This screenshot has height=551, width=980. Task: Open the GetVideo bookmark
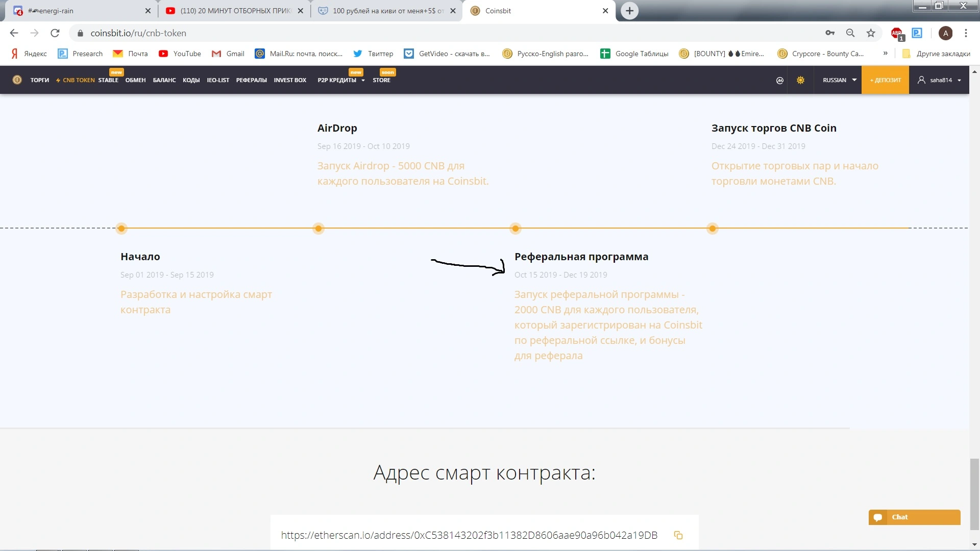coord(447,54)
